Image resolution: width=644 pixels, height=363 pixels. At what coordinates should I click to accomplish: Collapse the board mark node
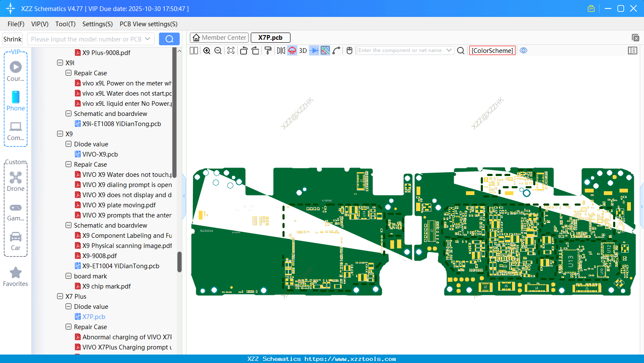click(x=69, y=276)
